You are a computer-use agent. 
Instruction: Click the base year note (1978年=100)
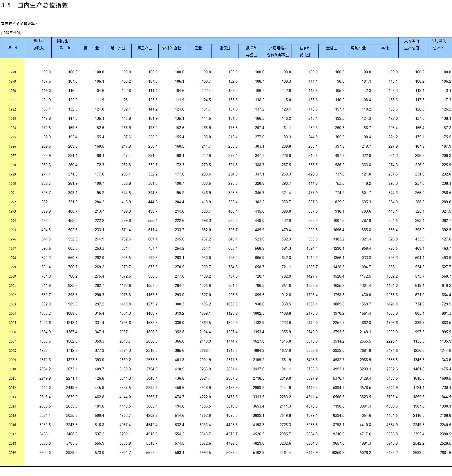11,33
